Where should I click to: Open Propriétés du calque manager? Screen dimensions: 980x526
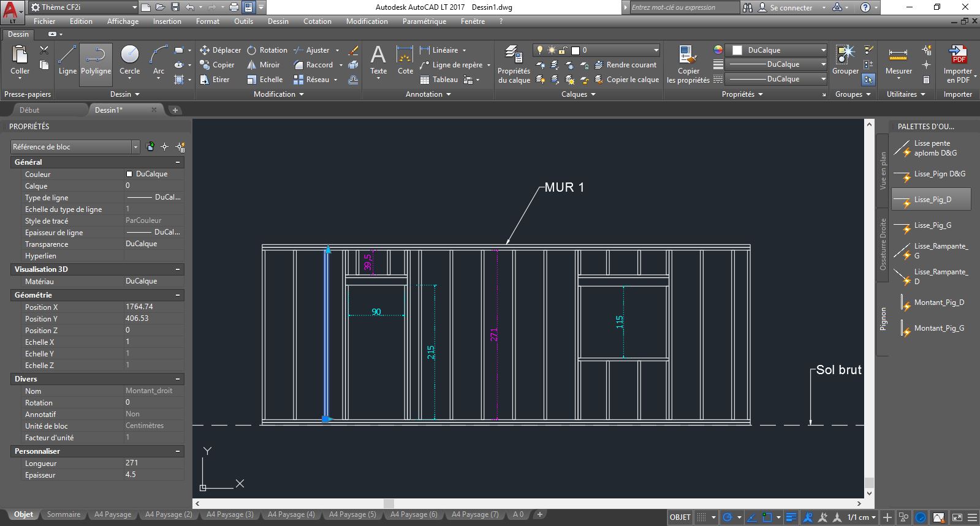pyautogui.click(x=514, y=64)
